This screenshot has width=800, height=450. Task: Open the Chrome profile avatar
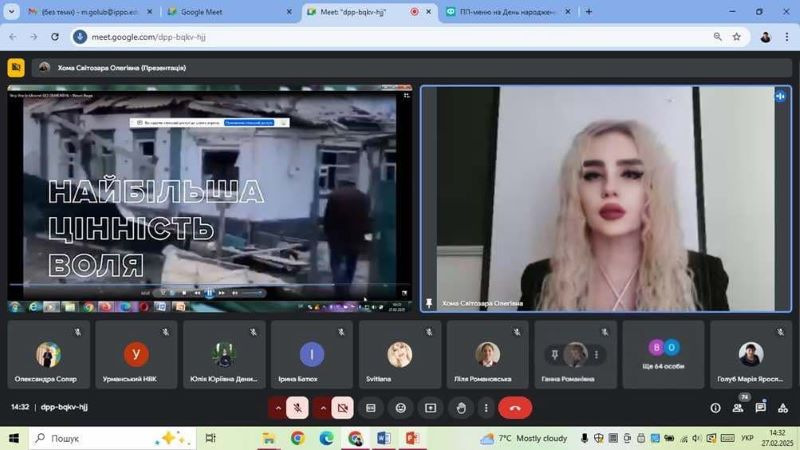pyautogui.click(x=765, y=37)
